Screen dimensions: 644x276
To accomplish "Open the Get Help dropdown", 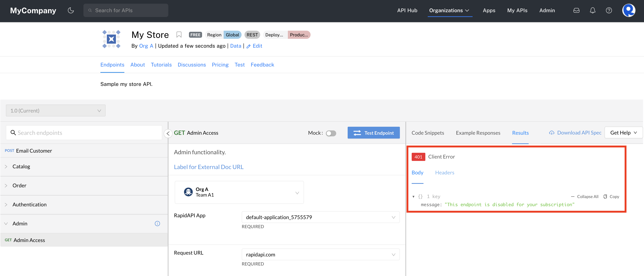I will pyautogui.click(x=623, y=133).
